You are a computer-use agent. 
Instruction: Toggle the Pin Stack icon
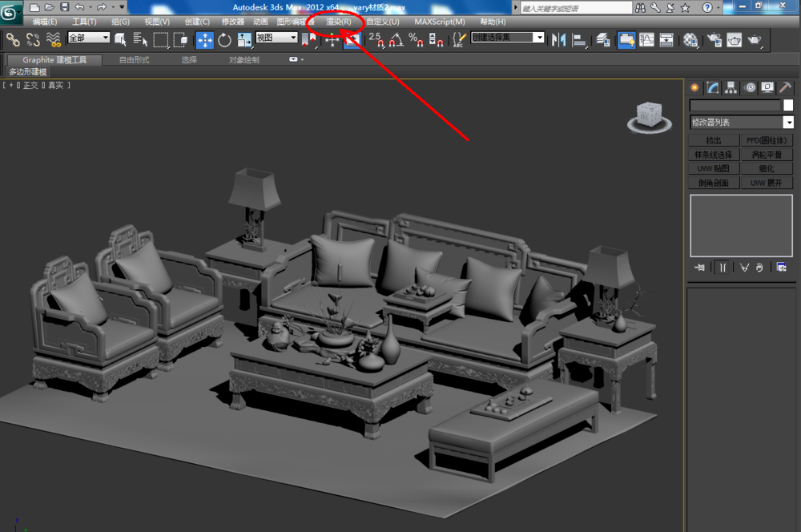[x=699, y=268]
